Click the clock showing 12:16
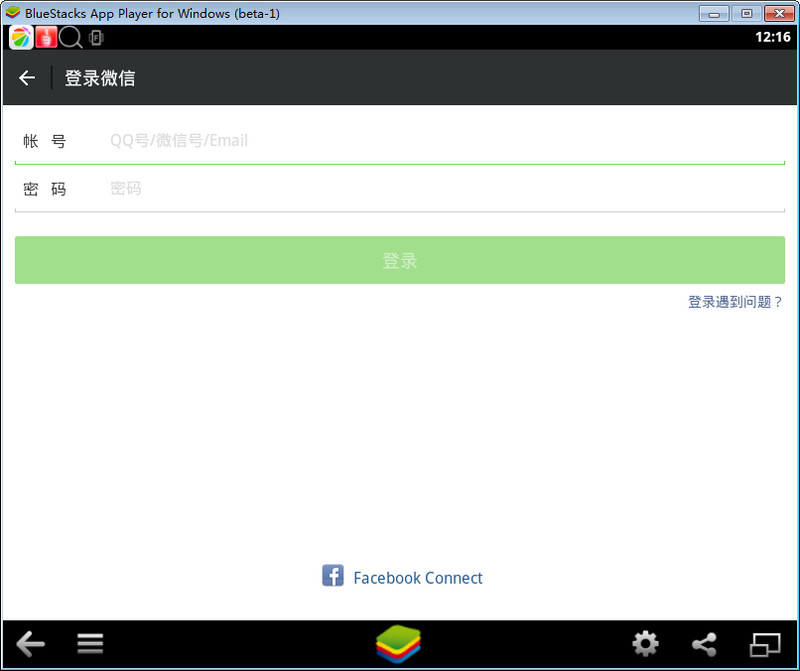 pyautogui.click(x=772, y=37)
